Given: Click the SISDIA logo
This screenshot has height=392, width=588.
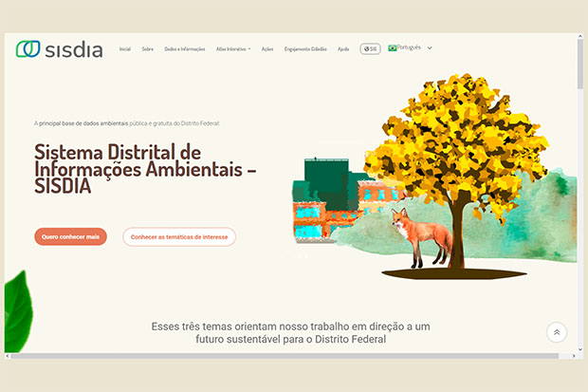Looking at the screenshot, I should pos(59,49).
